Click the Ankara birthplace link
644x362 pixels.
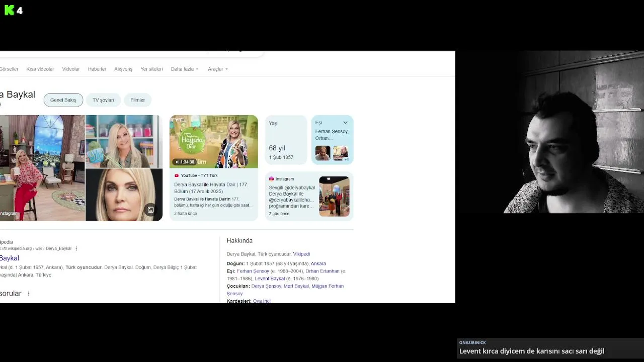(x=318, y=263)
